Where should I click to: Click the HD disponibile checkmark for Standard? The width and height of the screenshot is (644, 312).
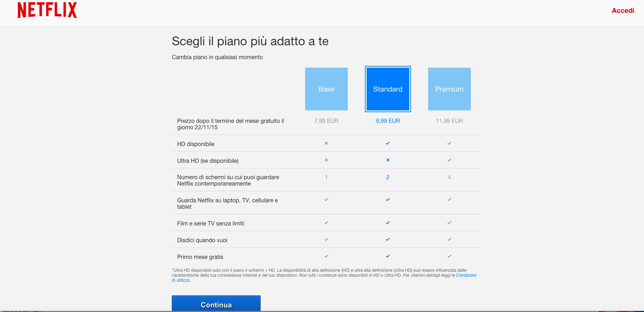388,143
